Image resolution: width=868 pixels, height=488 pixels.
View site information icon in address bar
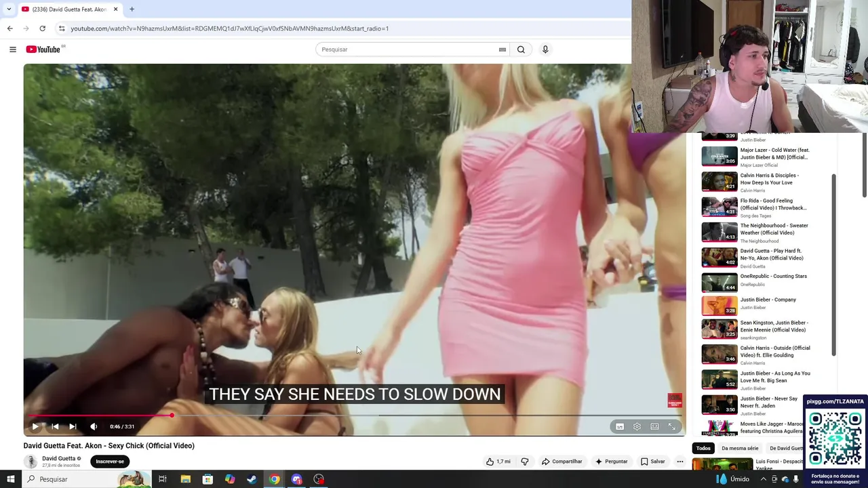62,28
